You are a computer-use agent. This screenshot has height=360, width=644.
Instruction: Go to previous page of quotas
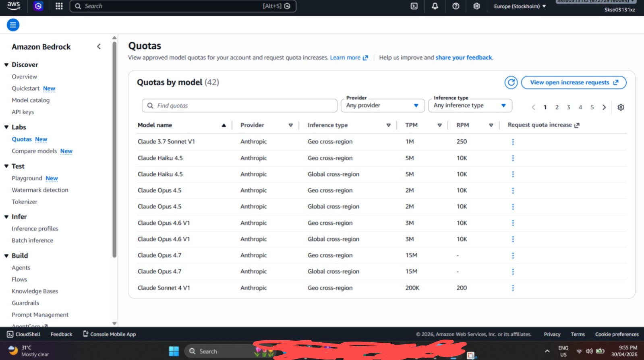coord(533,107)
